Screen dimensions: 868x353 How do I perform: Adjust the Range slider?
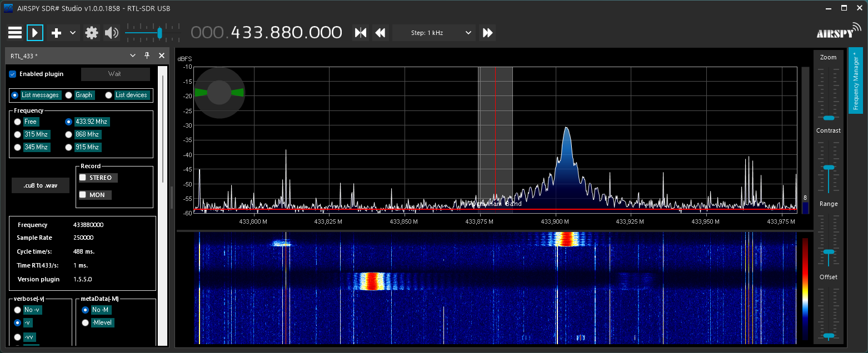tap(829, 251)
